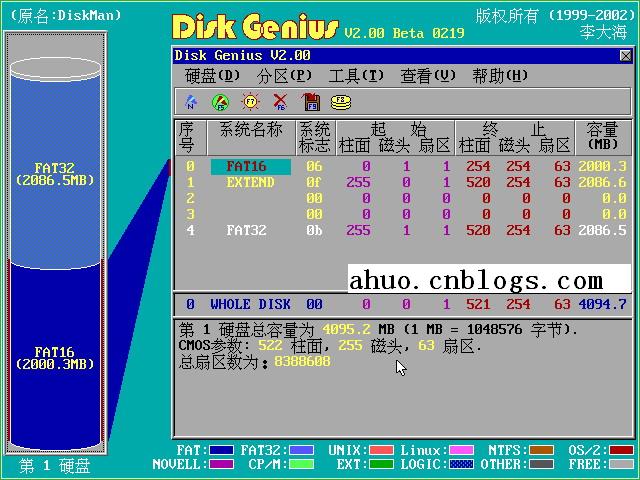Select the EXTEND partition row name
The height and width of the screenshot is (480, 640).
(x=250, y=182)
